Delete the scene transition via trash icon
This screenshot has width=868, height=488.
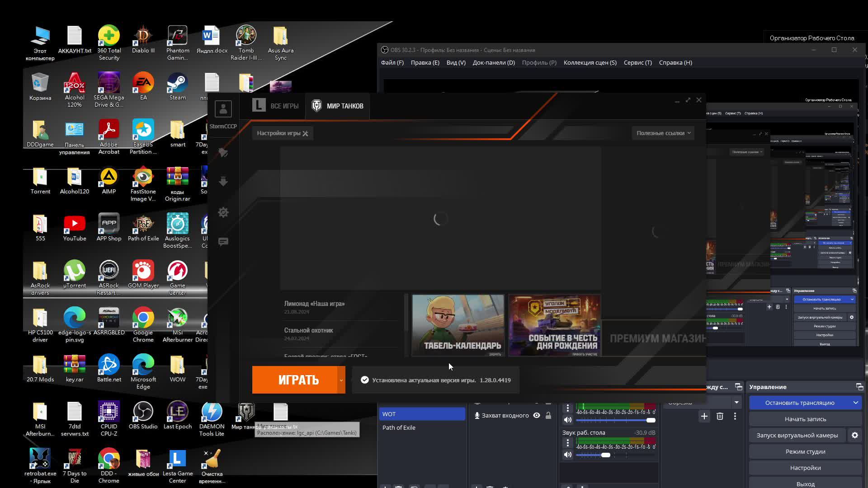coord(720,416)
